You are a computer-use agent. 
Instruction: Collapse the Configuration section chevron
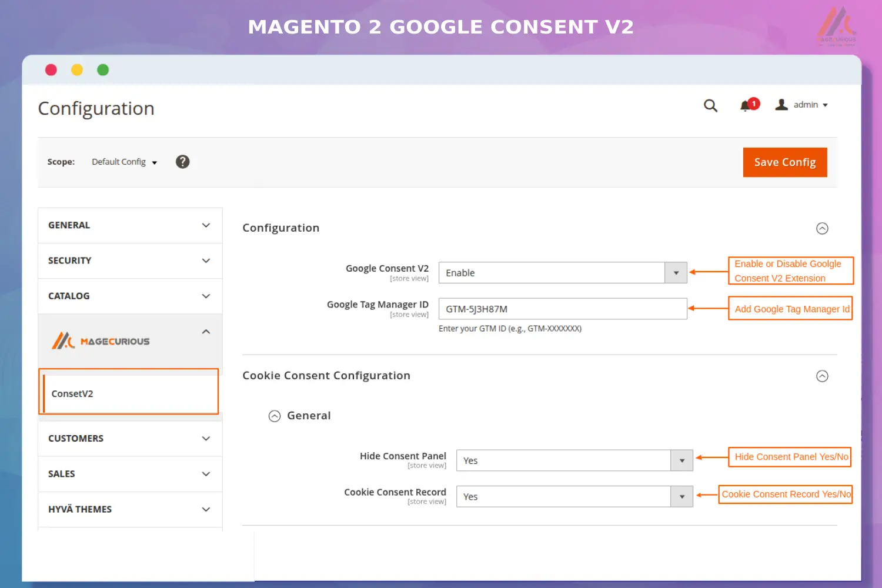(823, 229)
